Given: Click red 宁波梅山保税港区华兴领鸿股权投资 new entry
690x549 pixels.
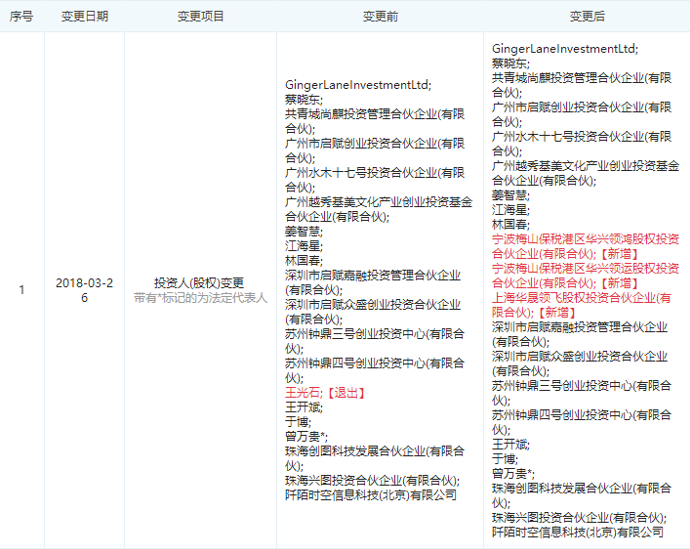Looking at the screenshot, I should (x=585, y=246).
